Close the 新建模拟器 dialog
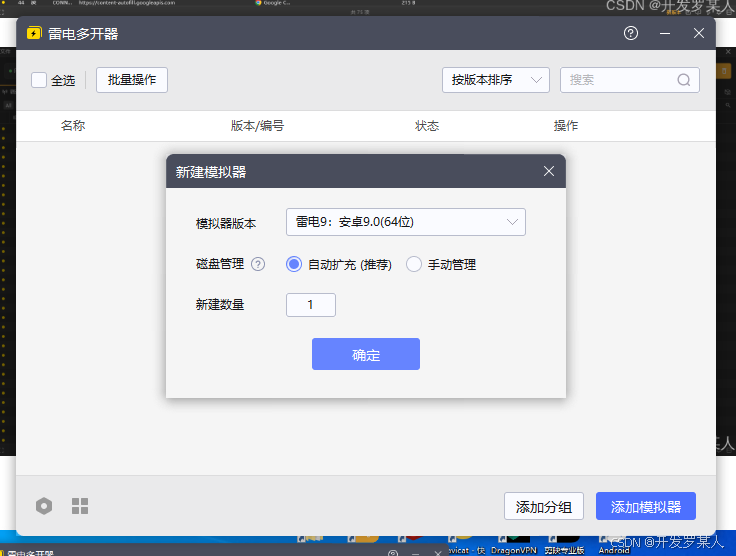736x556 pixels. [x=549, y=171]
